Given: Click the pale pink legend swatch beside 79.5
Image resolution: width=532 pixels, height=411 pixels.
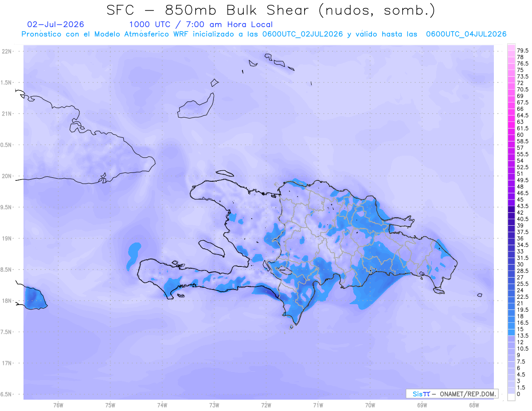Looking at the screenshot, I should [x=511, y=47].
